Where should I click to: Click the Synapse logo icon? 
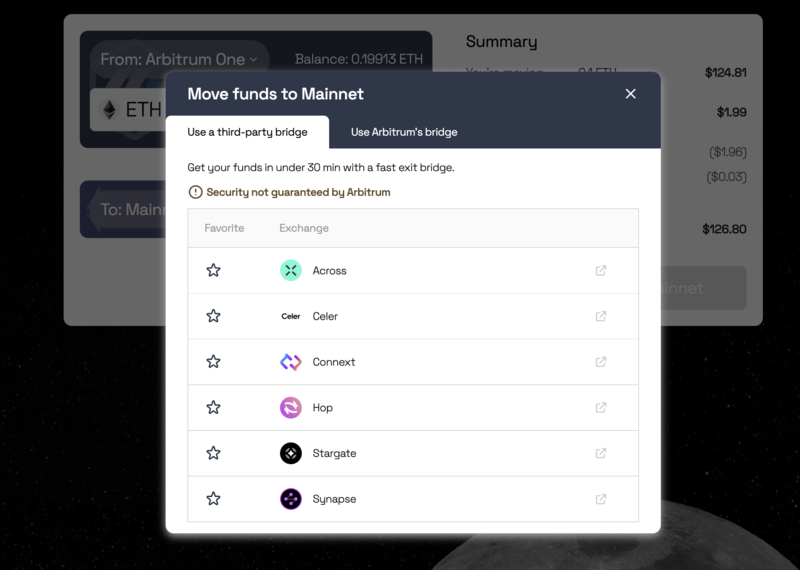pos(291,499)
